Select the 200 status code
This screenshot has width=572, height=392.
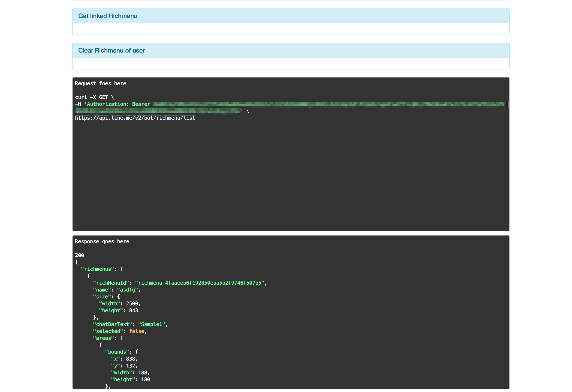coord(79,255)
